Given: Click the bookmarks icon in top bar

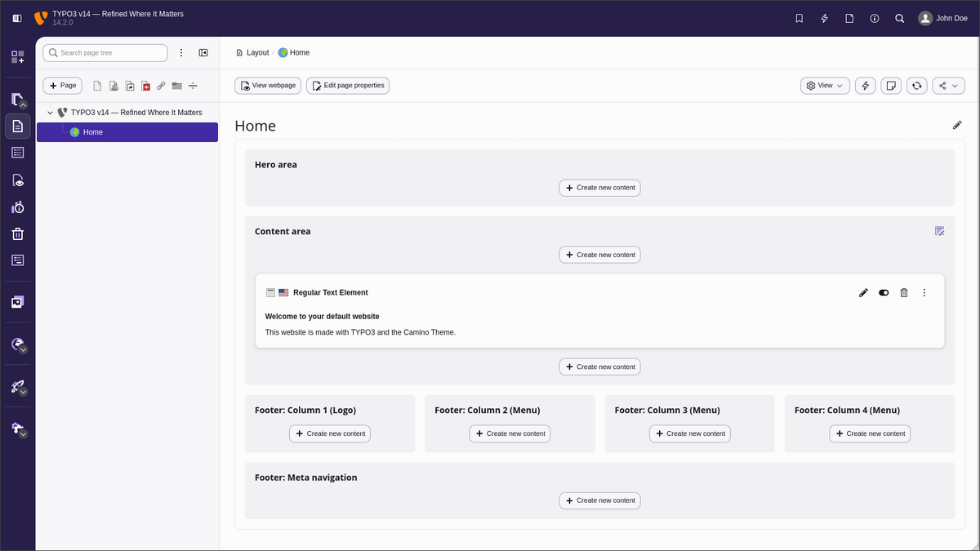Looking at the screenshot, I should (800, 18).
